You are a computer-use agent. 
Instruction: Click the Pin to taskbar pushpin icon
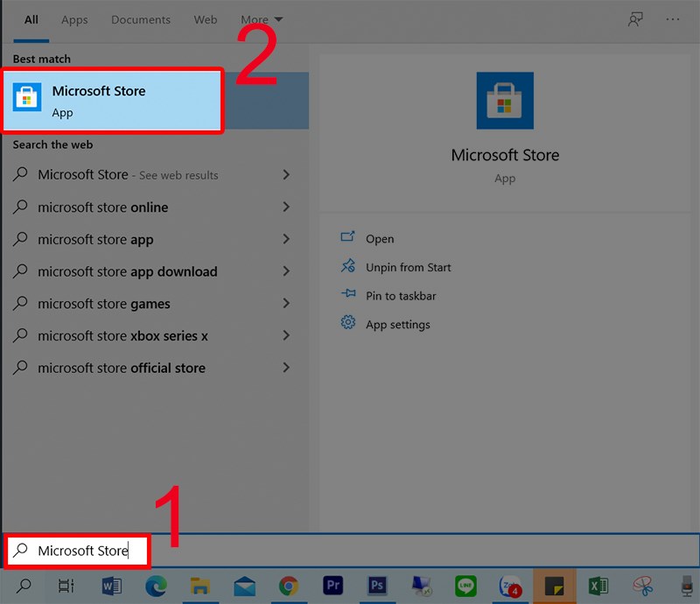tap(347, 296)
